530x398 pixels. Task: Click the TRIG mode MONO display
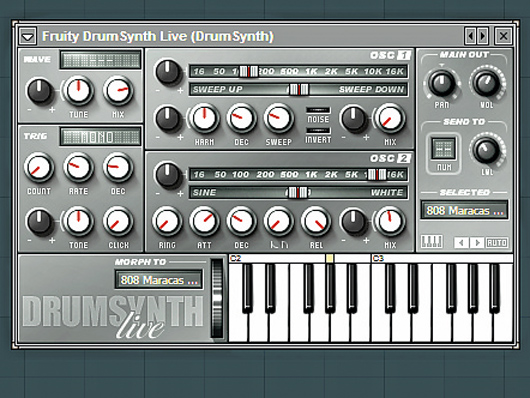tap(100, 137)
